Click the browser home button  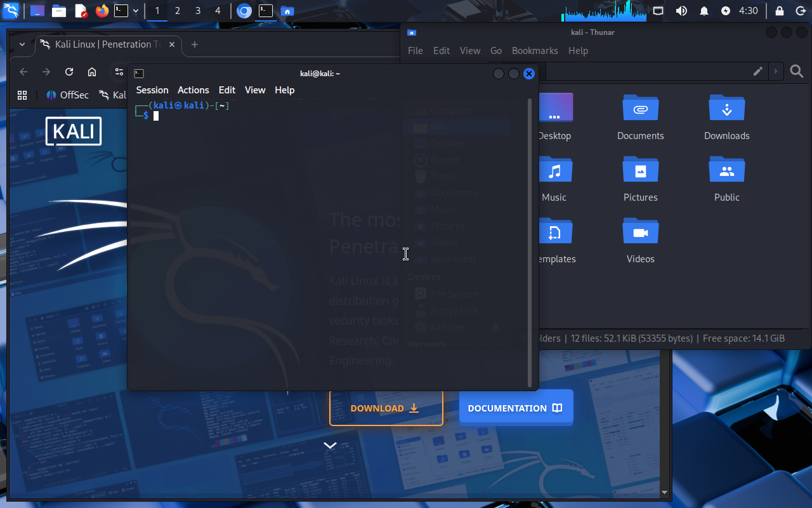click(92, 72)
